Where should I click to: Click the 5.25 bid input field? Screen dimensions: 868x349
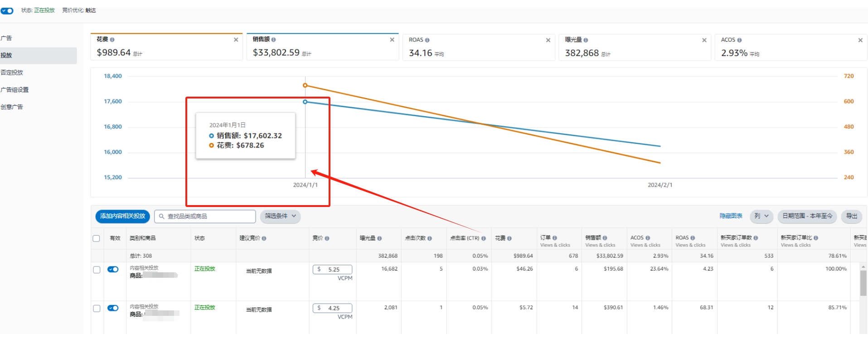(332, 270)
